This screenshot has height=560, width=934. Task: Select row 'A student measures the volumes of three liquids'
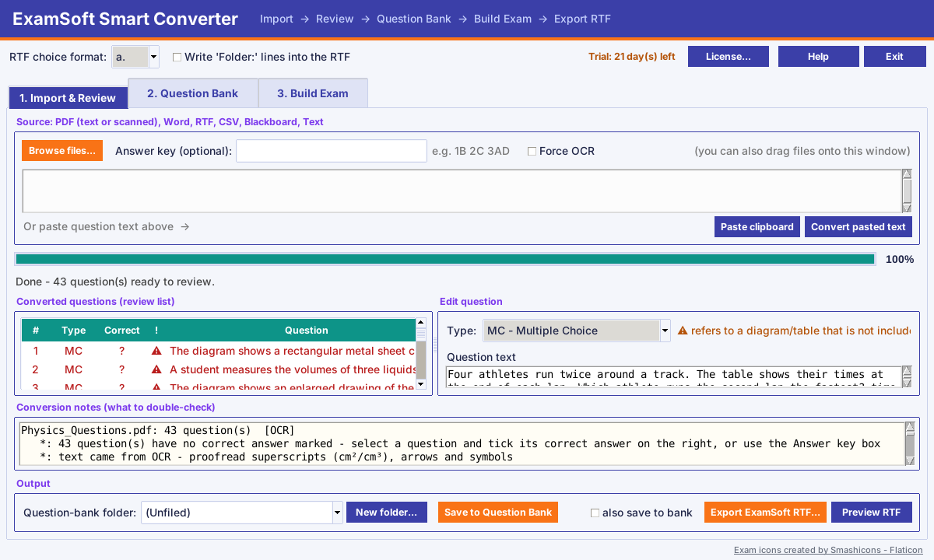click(x=219, y=369)
